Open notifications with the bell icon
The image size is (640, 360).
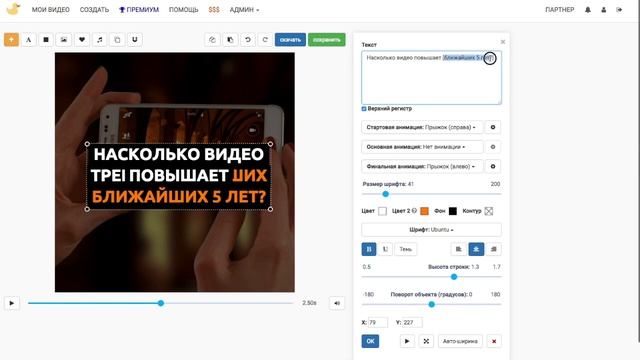pos(588,10)
